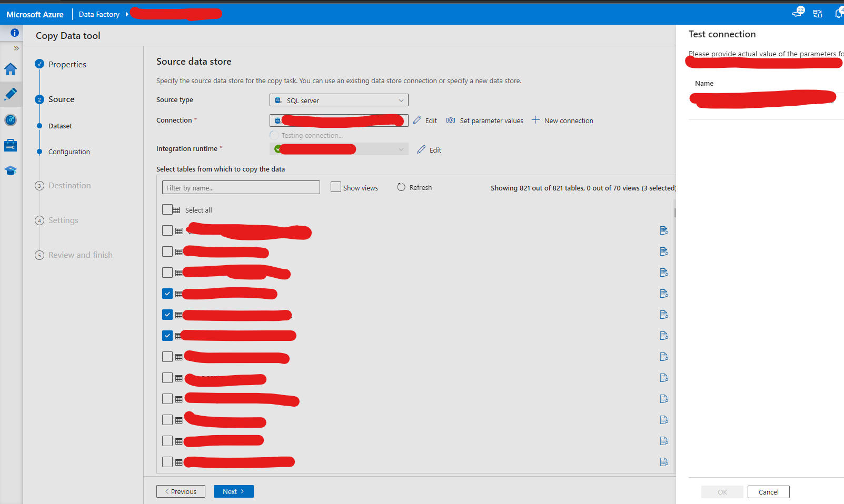Image resolution: width=844 pixels, height=504 pixels.
Task: Go to Properties step
Action: point(67,64)
